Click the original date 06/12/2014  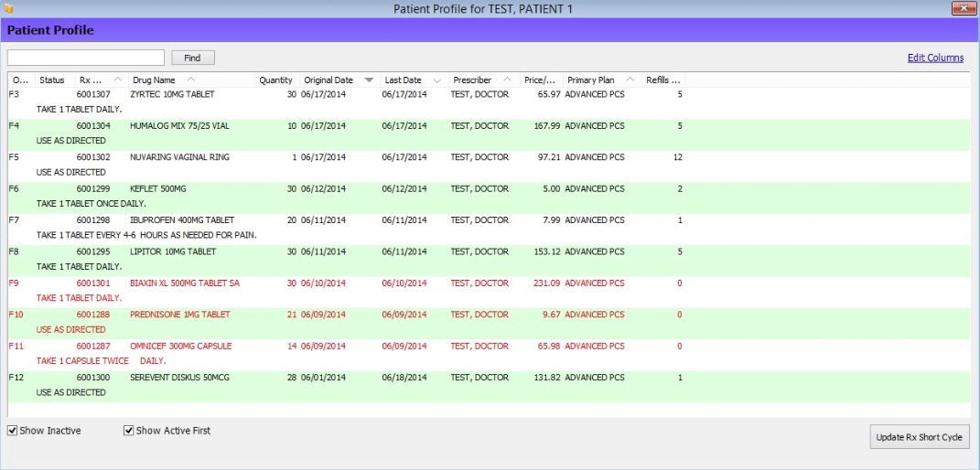point(323,189)
